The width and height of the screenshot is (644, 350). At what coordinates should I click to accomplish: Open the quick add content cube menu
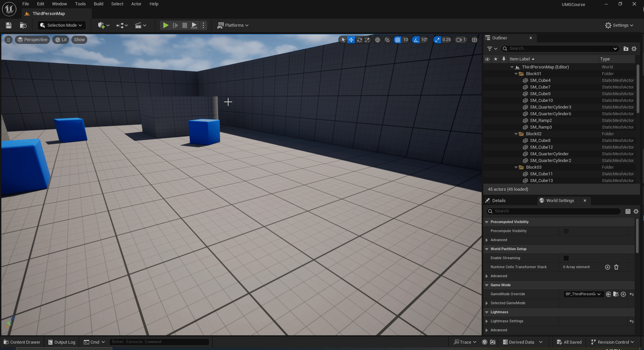[x=104, y=25]
